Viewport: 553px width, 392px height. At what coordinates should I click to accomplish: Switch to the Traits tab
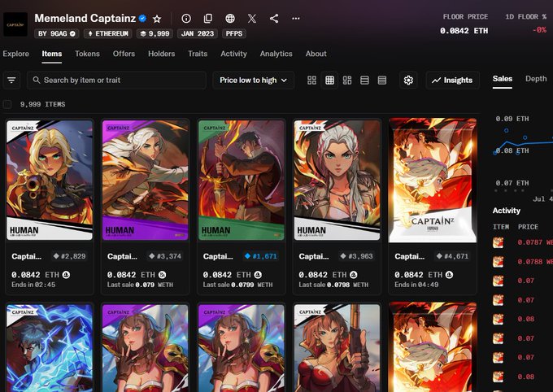(x=198, y=54)
